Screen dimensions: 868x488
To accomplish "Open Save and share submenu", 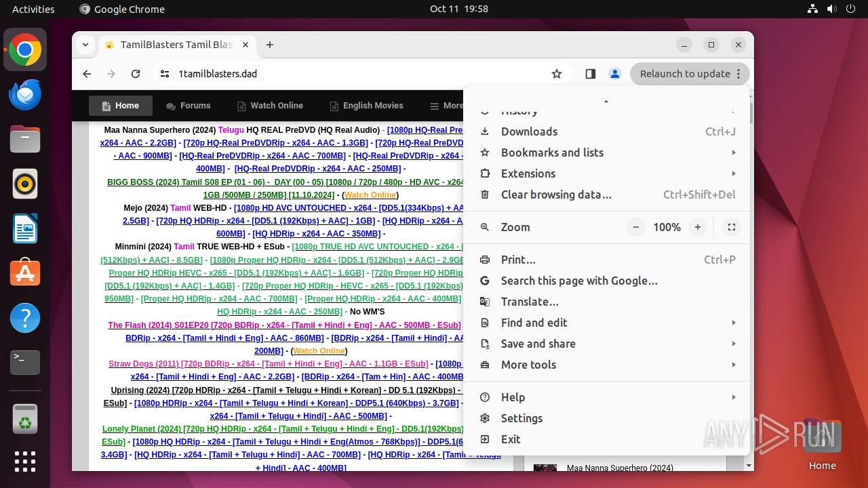I will pos(608,344).
